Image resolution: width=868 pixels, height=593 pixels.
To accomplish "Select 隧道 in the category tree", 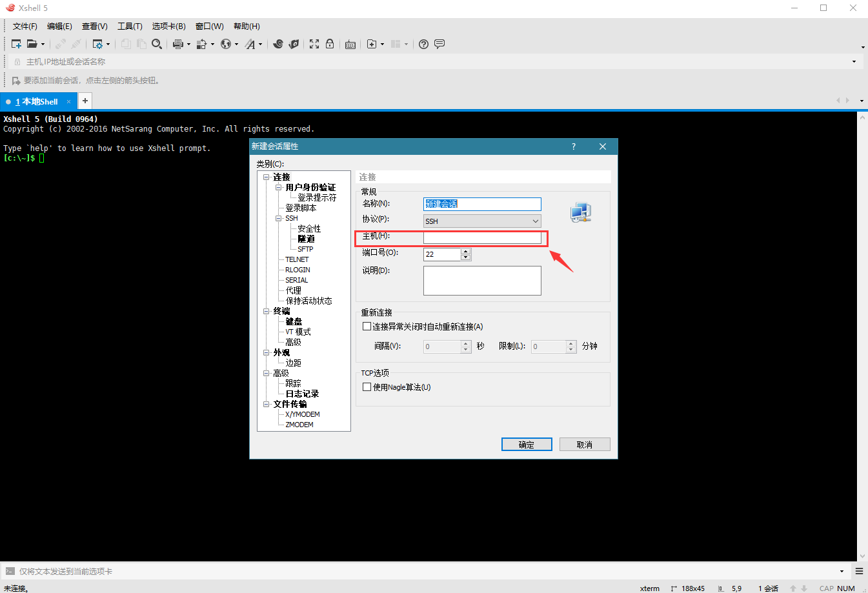I will pos(306,239).
